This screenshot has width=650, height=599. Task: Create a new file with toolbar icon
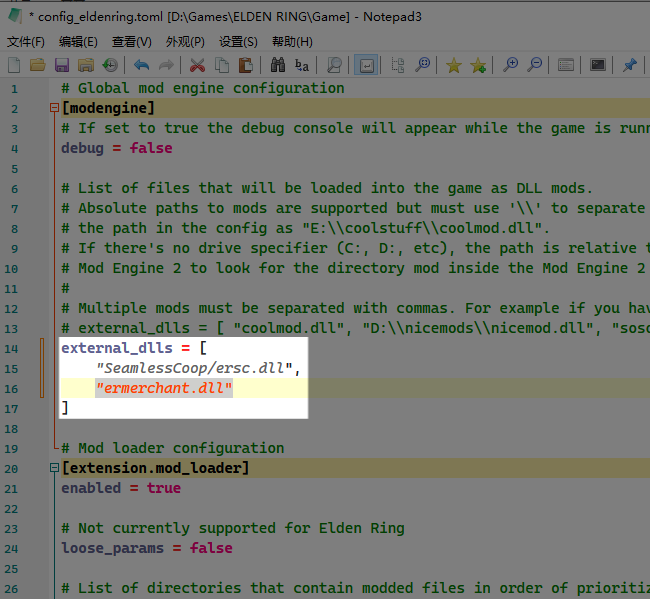(14, 65)
